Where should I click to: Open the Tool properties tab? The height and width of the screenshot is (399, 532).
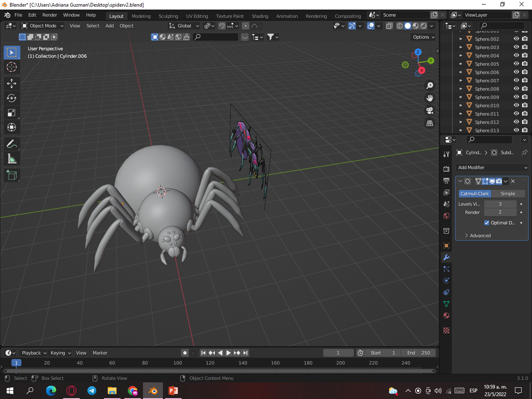[447, 154]
